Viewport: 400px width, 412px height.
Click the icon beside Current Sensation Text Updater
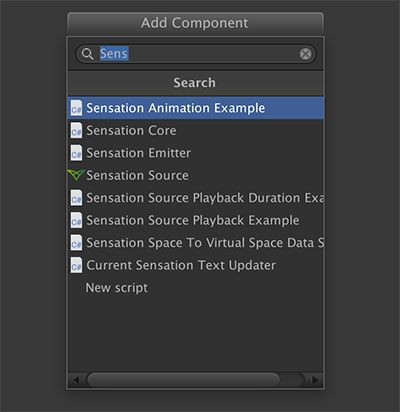pos(76,265)
